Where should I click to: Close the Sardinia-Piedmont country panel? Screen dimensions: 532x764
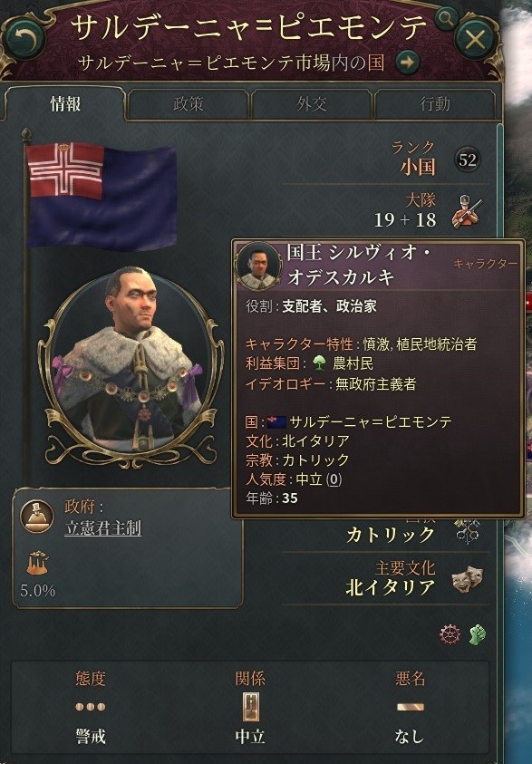pyautogui.click(x=475, y=39)
